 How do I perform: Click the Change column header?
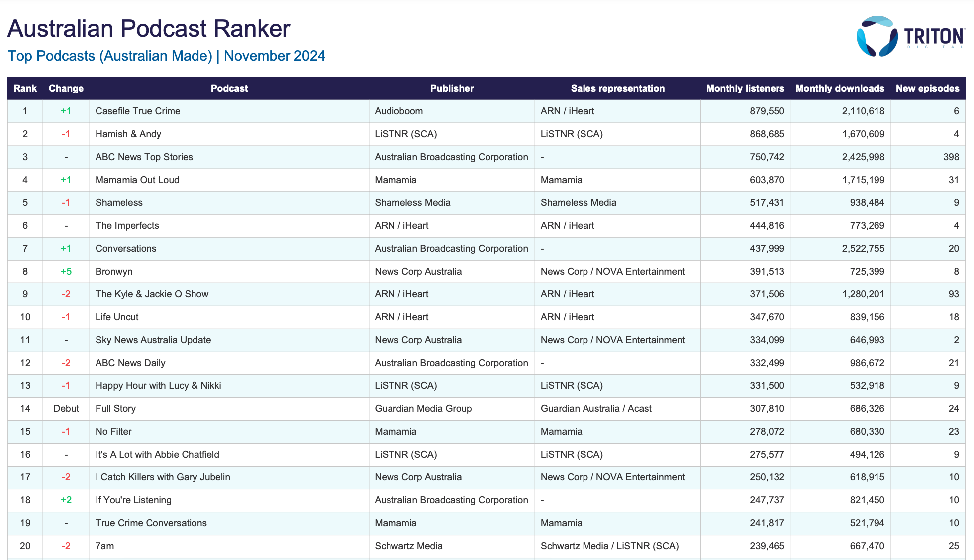point(66,88)
